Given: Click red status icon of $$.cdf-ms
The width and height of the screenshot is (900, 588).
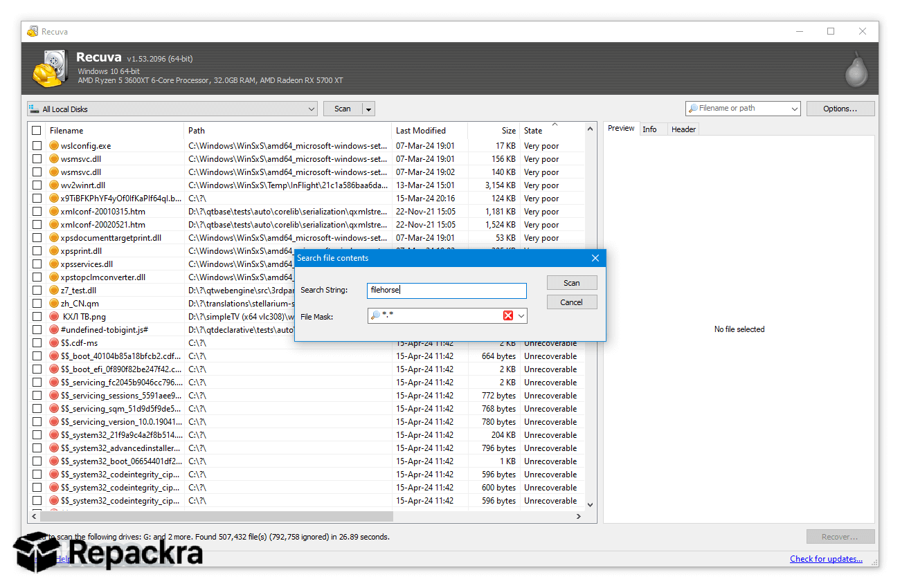Looking at the screenshot, I should pyautogui.click(x=55, y=343).
